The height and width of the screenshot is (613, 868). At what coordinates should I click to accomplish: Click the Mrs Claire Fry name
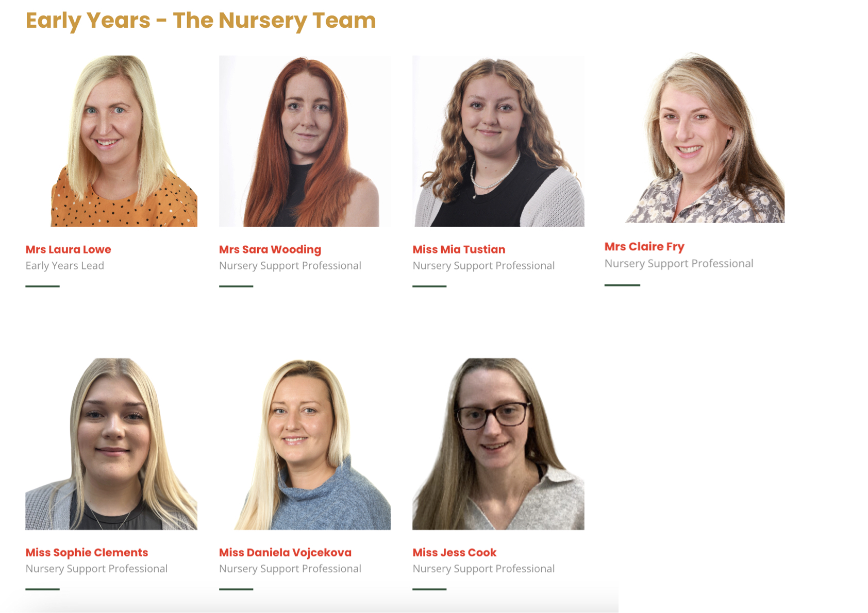tap(644, 247)
